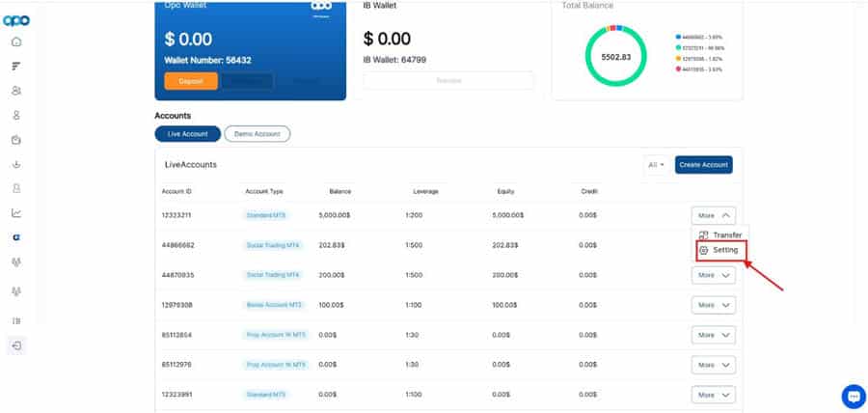Click the 5502.83 total in donut chart

pyautogui.click(x=616, y=57)
